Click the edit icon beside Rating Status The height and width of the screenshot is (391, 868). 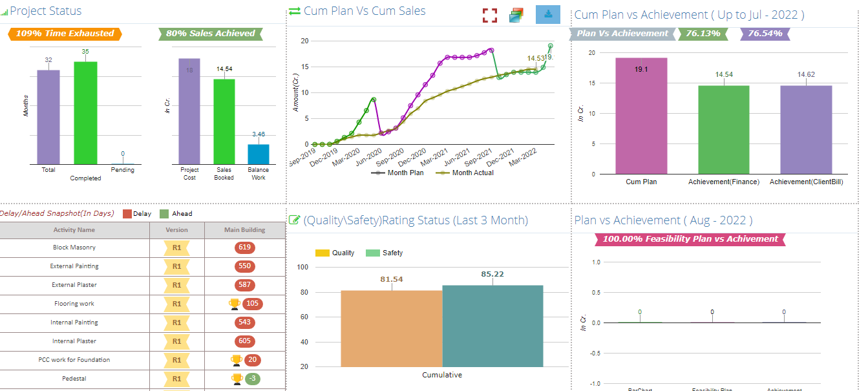click(295, 220)
